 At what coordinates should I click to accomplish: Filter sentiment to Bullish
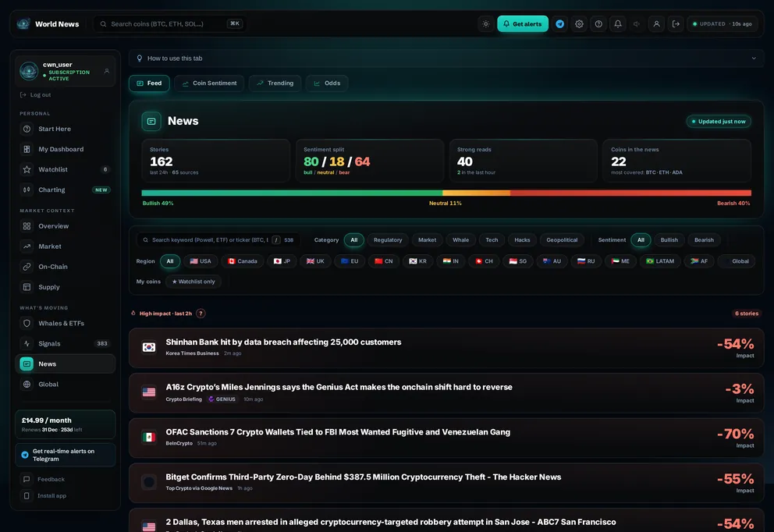point(669,239)
